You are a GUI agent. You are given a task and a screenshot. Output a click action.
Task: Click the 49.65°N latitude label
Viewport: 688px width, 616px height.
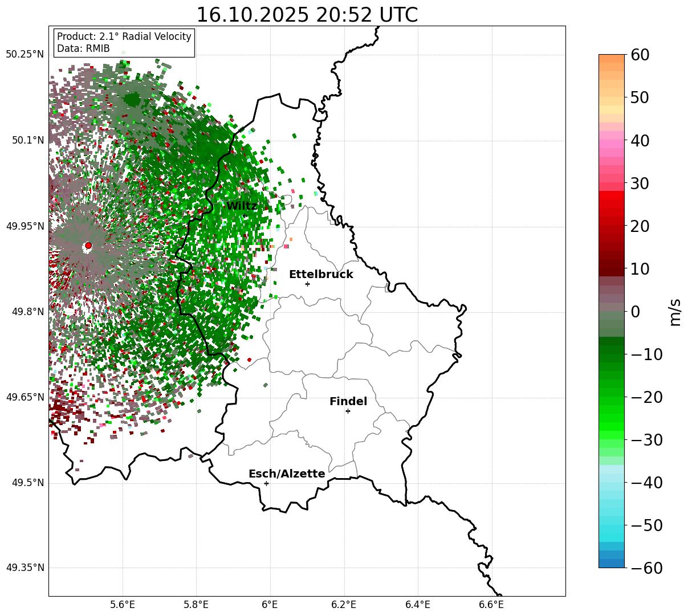[x=25, y=397]
